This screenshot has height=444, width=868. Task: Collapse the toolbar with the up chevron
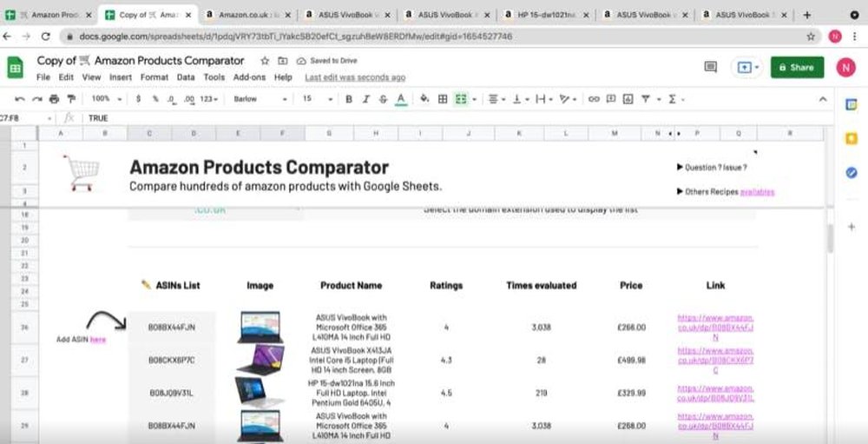[823, 99]
